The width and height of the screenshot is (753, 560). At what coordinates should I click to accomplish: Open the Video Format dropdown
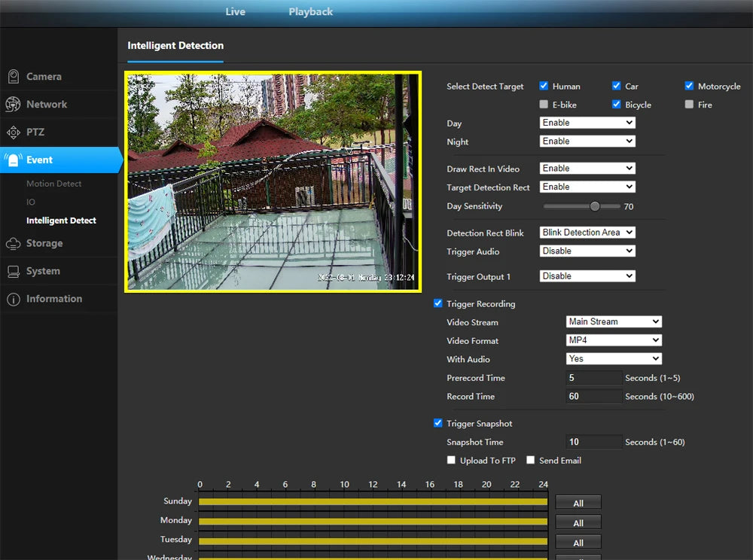tap(614, 339)
